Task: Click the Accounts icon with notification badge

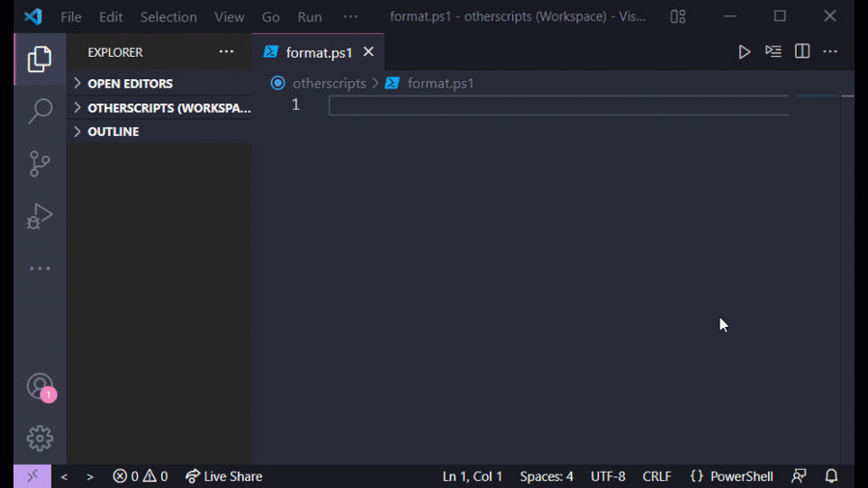Action: pos(40,386)
